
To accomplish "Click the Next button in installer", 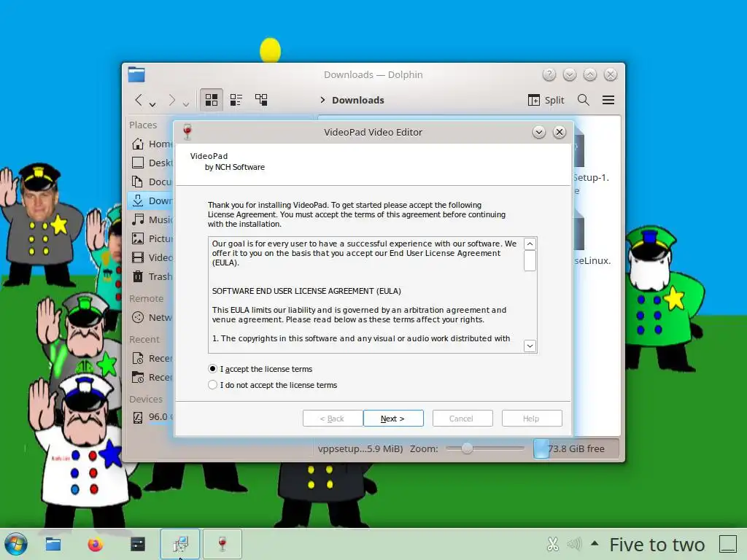I will [x=393, y=419].
